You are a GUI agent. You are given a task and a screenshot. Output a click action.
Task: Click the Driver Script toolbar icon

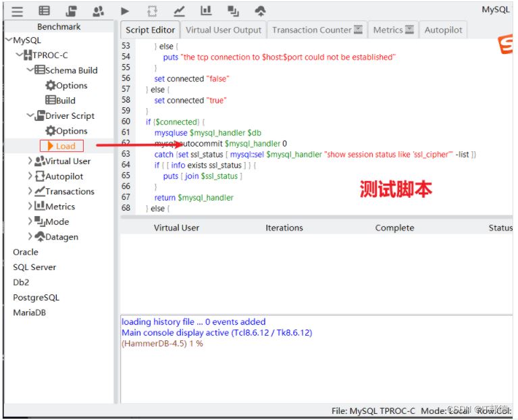71,11
